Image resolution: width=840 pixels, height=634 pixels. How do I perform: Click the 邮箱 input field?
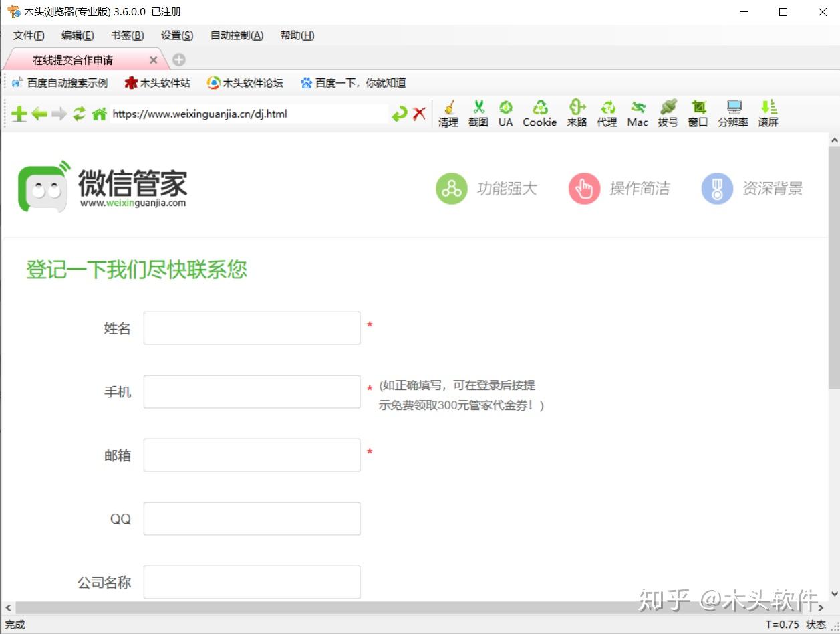coord(252,455)
